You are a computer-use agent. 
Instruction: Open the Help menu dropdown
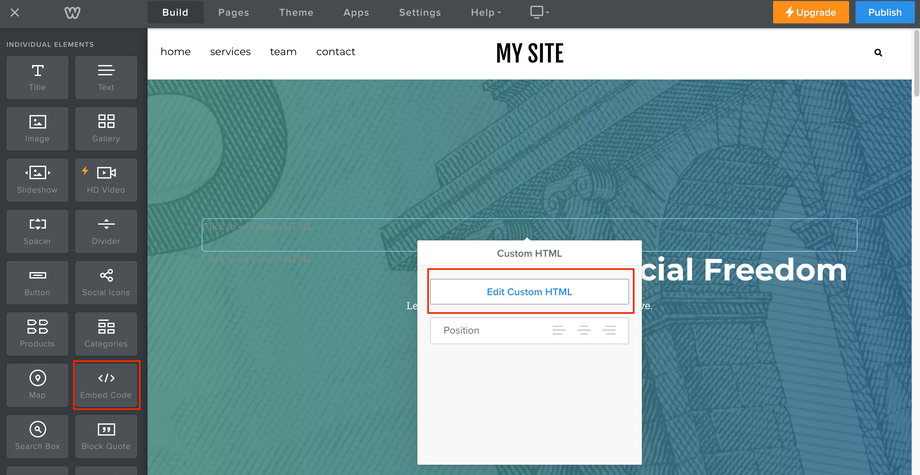pyautogui.click(x=486, y=12)
